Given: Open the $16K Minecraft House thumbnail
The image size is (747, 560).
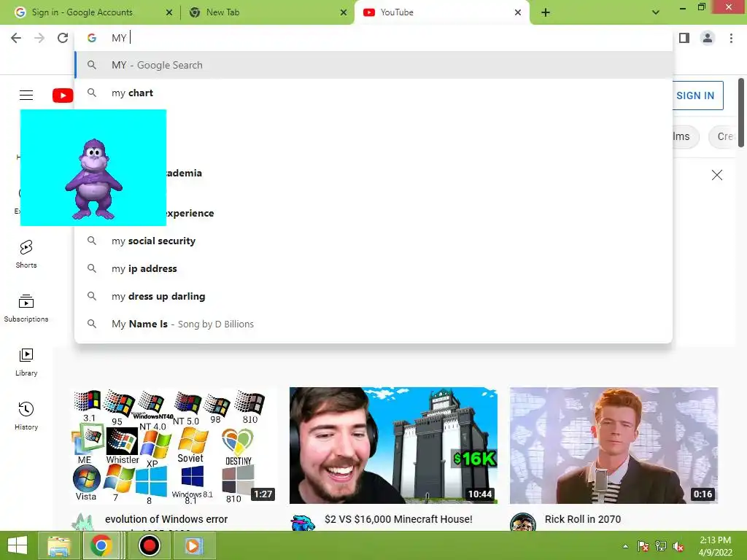Looking at the screenshot, I should tap(393, 446).
